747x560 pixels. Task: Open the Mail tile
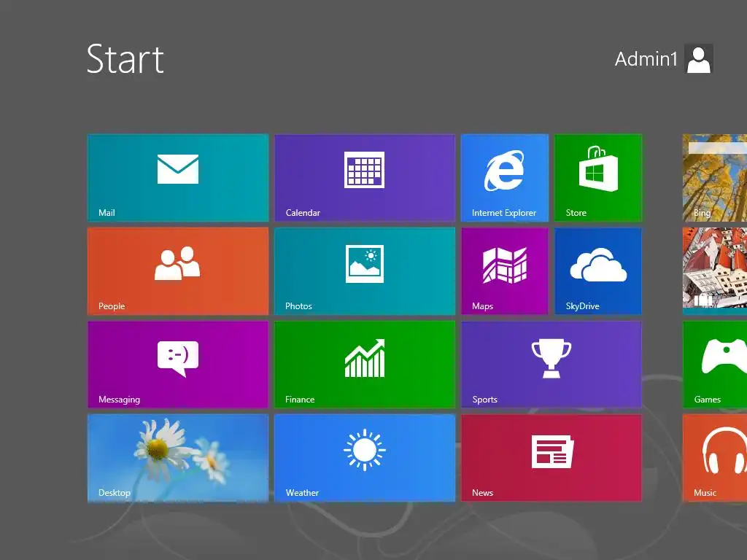pos(178,178)
